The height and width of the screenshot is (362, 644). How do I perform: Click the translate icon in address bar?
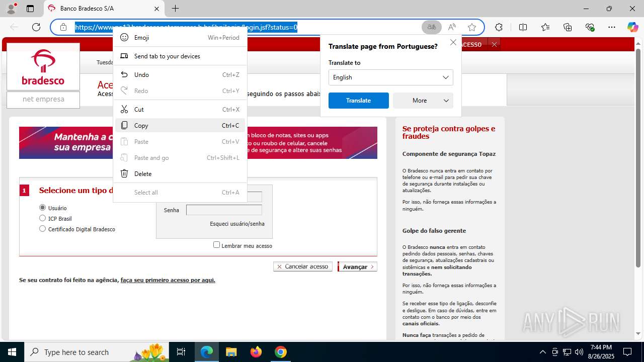[x=431, y=27]
